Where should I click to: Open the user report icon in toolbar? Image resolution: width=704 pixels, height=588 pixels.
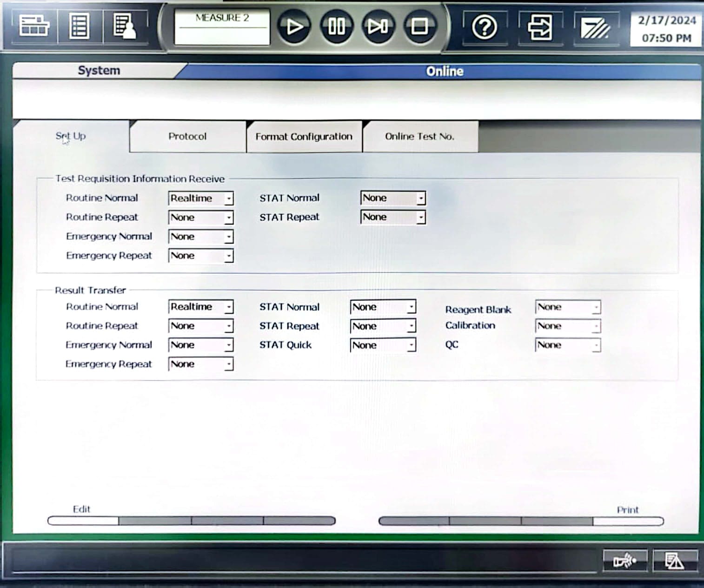124,26
